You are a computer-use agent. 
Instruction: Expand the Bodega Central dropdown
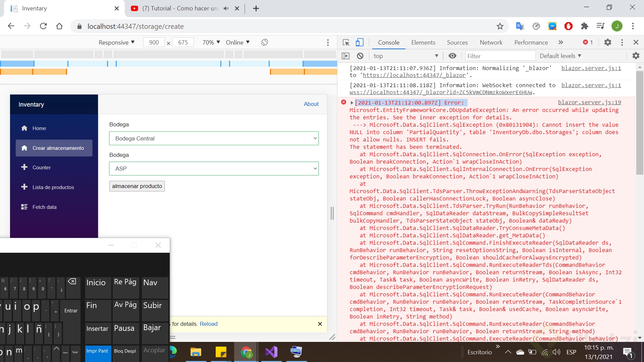pos(214,138)
